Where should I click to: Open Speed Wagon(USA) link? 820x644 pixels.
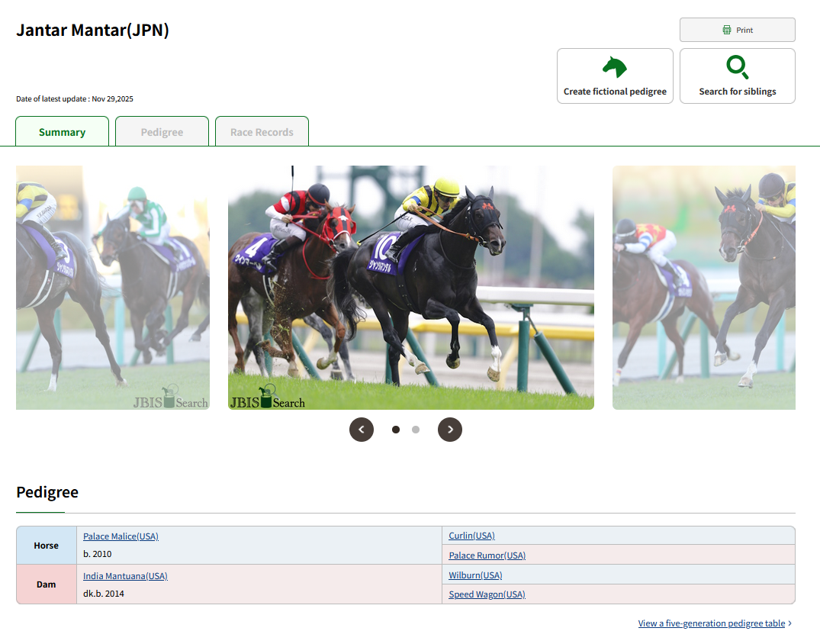[x=487, y=594]
